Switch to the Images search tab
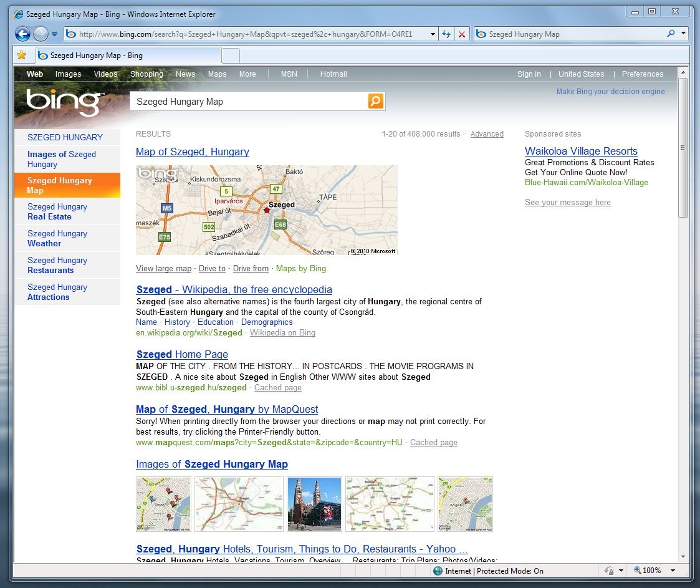The height and width of the screenshot is (588, 700). 68,74
